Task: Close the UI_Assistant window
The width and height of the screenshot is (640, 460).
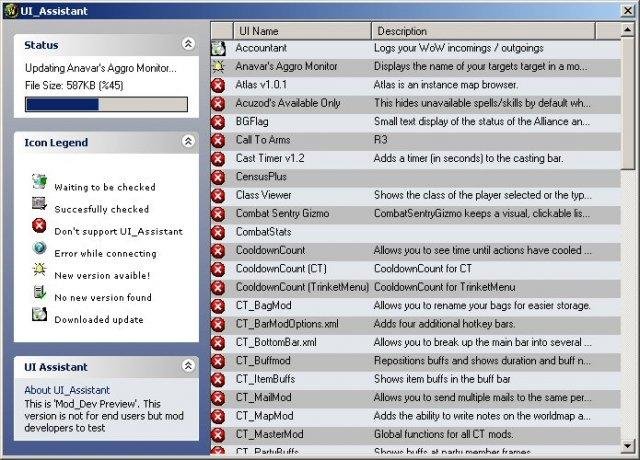Action: (x=628, y=11)
